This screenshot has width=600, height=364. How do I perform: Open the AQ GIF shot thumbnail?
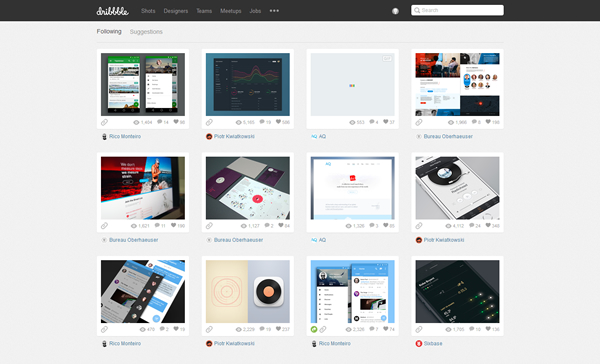point(352,84)
